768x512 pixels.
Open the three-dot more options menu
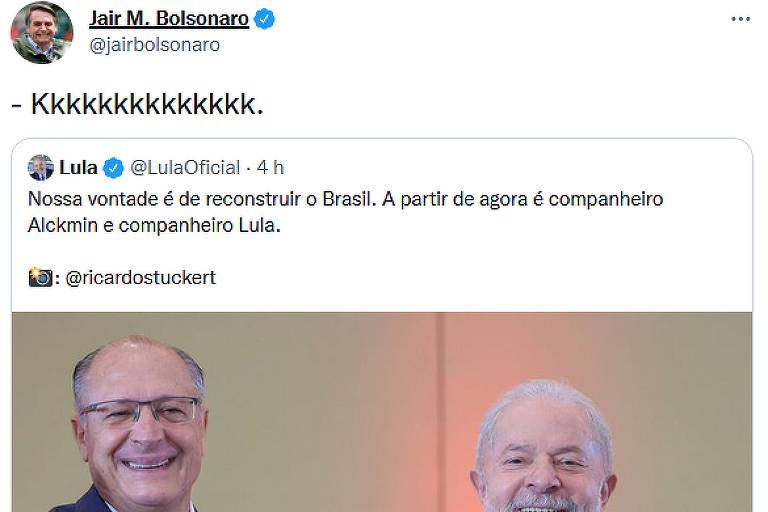point(741,19)
